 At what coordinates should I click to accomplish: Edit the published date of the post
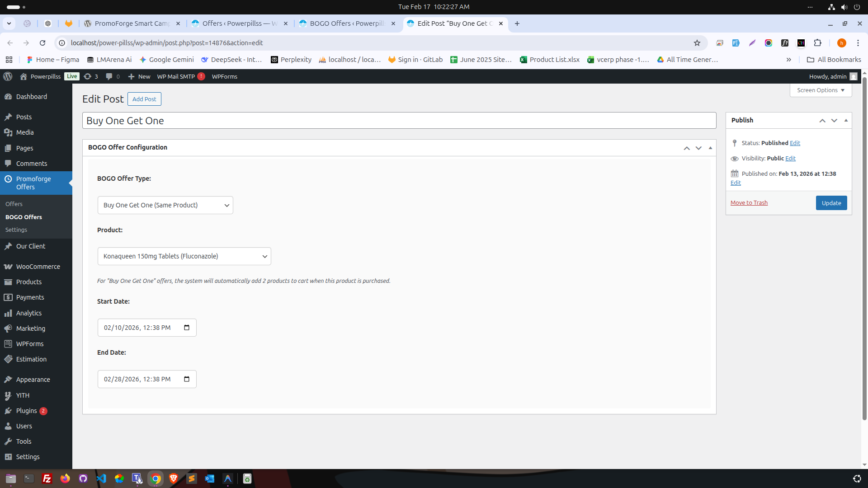pos(736,183)
